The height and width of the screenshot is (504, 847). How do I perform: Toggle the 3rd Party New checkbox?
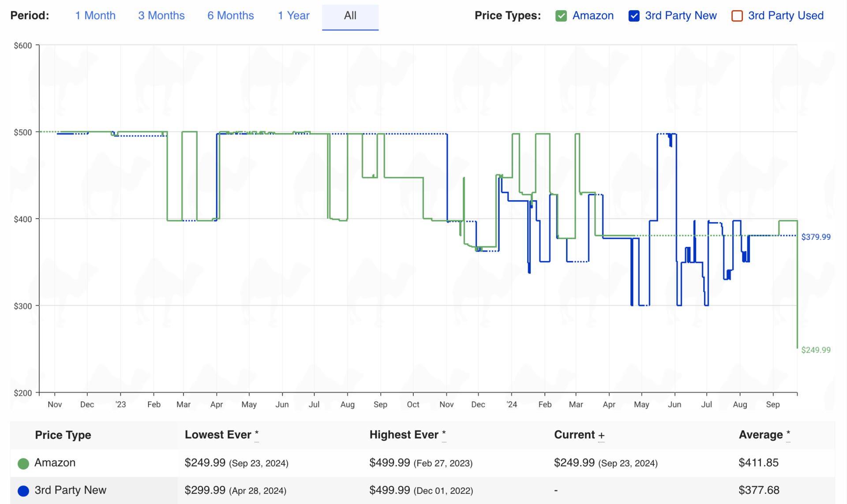634,16
